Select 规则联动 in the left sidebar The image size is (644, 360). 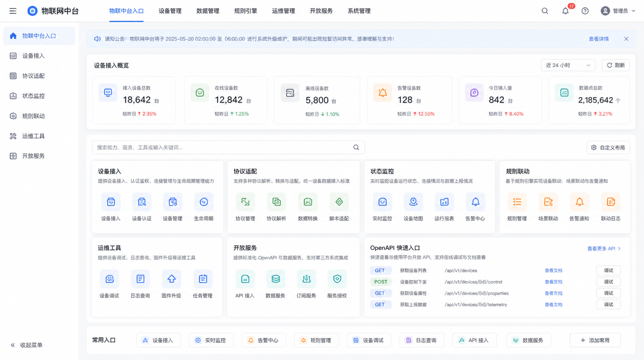tap(39, 116)
